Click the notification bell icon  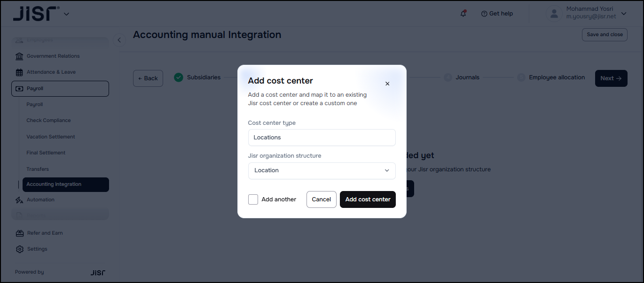click(463, 14)
